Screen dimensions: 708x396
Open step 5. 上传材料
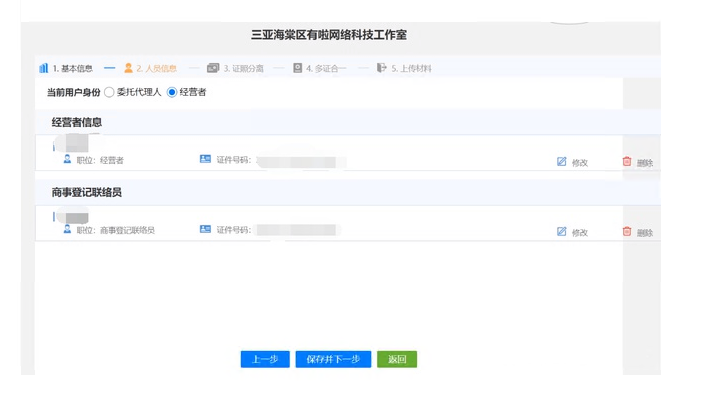411,68
